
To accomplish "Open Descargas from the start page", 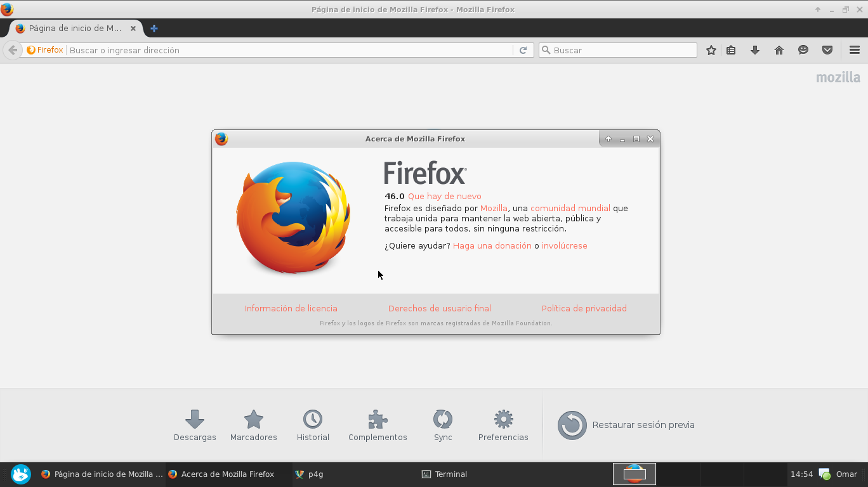I will (195, 425).
